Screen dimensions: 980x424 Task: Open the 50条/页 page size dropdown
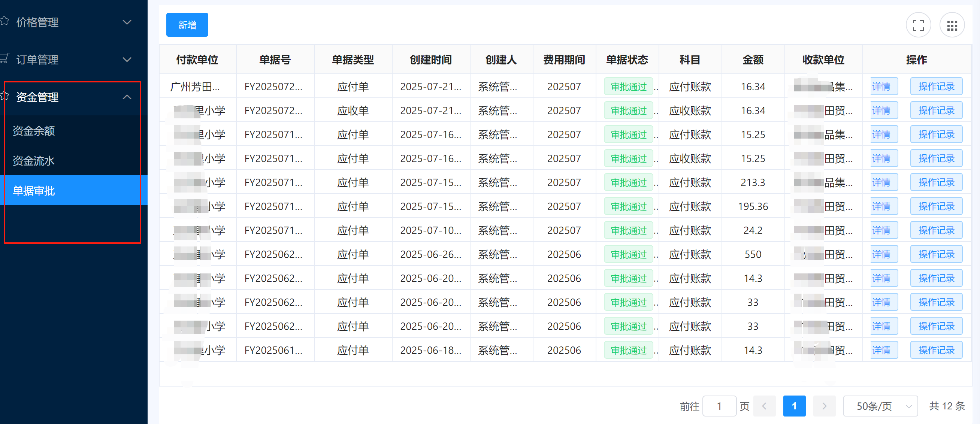coord(880,406)
